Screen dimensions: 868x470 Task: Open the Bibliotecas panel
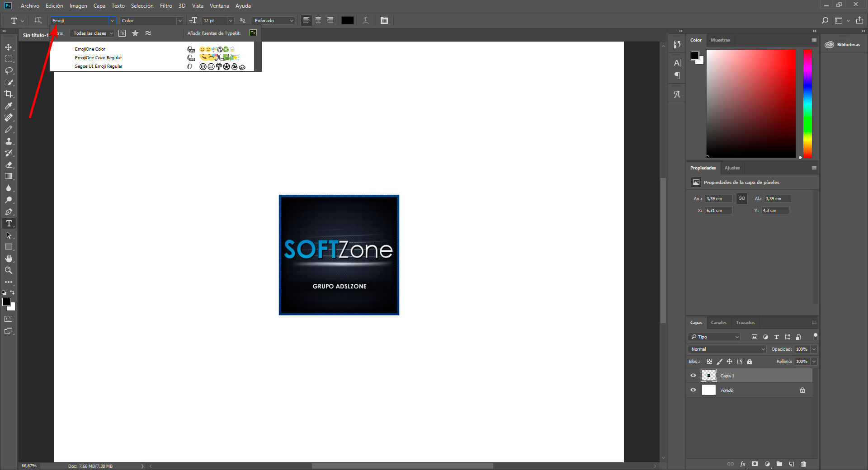click(843, 44)
